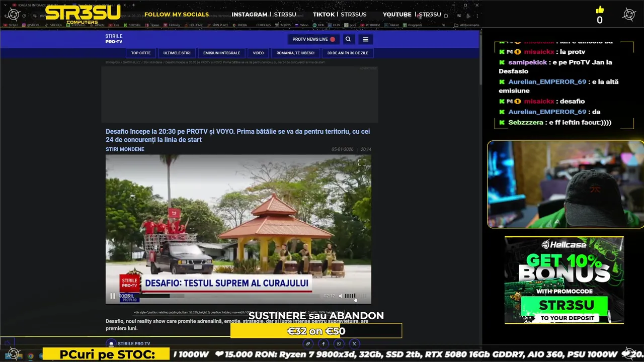644x362 pixels.
Task: Open the SKIN.PLACE bookmark
Action: click(x=218, y=25)
